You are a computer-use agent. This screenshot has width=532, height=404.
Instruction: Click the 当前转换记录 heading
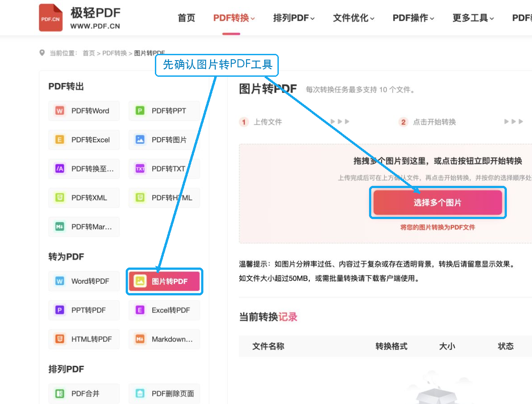click(x=268, y=317)
